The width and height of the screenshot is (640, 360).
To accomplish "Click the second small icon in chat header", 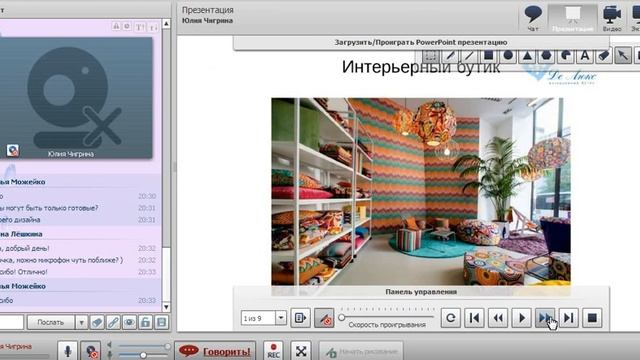I will (x=127, y=27).
